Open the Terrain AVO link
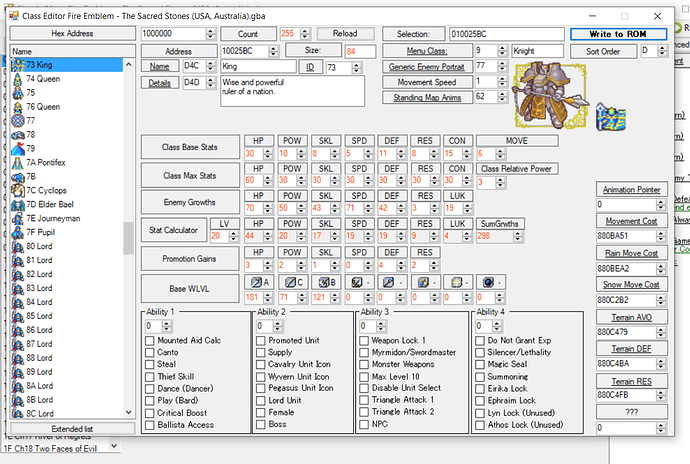 tap(631, 317)
